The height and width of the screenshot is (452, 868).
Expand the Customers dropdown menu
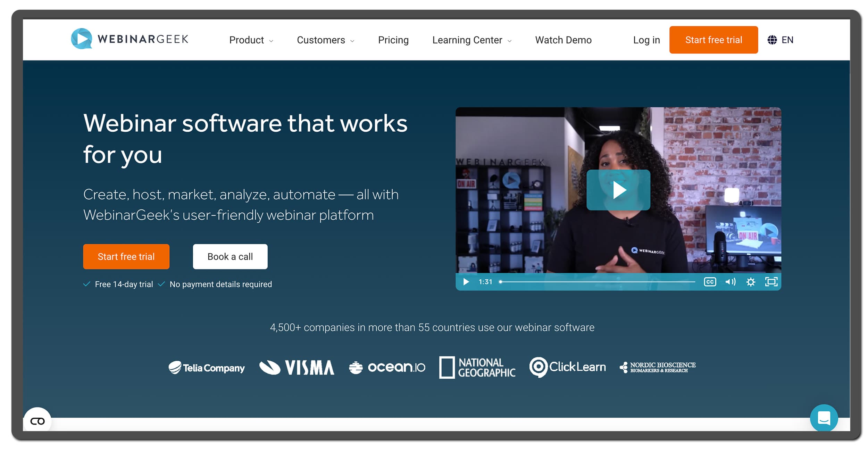pos(325,40)
